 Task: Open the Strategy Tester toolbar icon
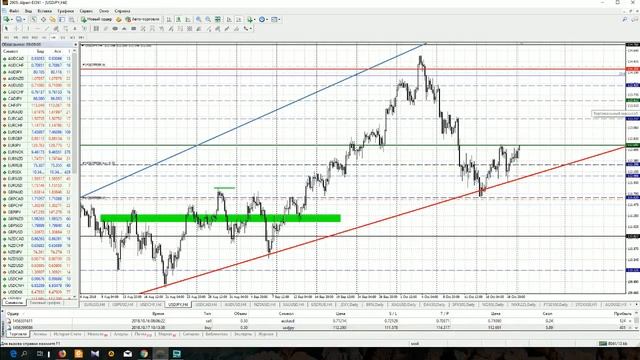pyautogui.click(x=71, y=19)
